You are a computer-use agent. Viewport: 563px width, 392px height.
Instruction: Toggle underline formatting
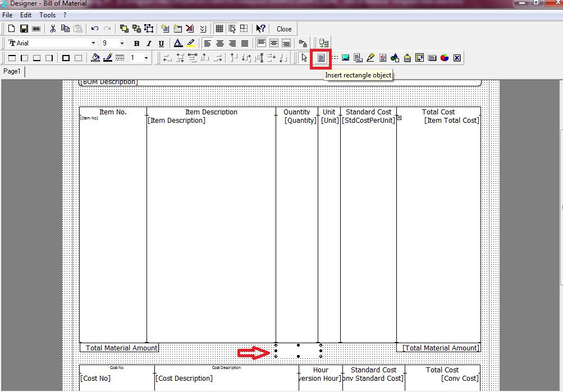coord(161,43)
